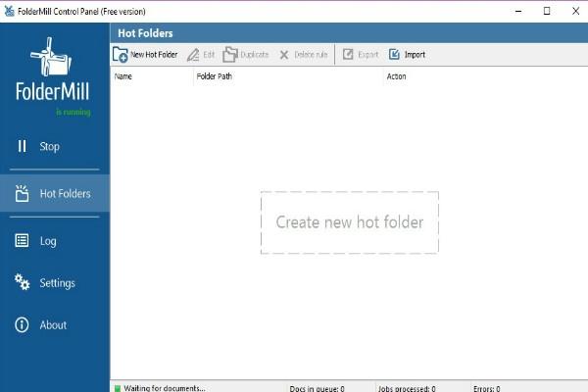Click the 'Docs in queue: 0' status
This screenshot has height=392, width=588.
click(x=317, y=389)
